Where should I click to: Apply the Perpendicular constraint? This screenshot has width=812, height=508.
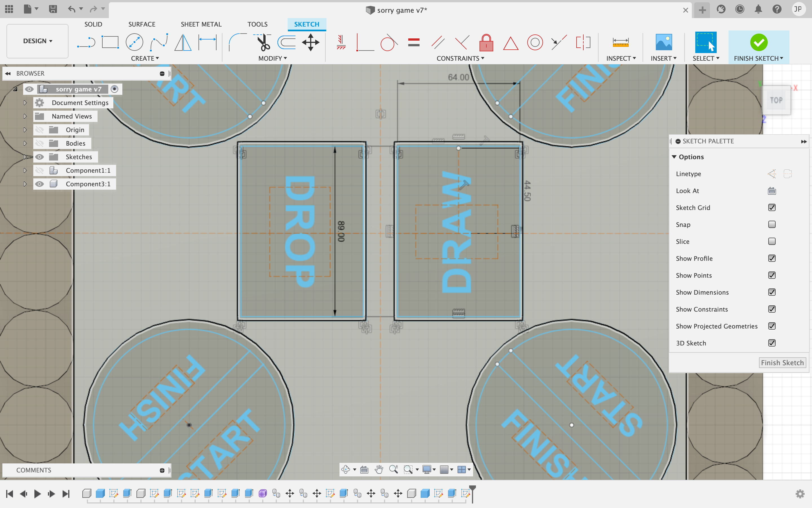click(462, 43)
